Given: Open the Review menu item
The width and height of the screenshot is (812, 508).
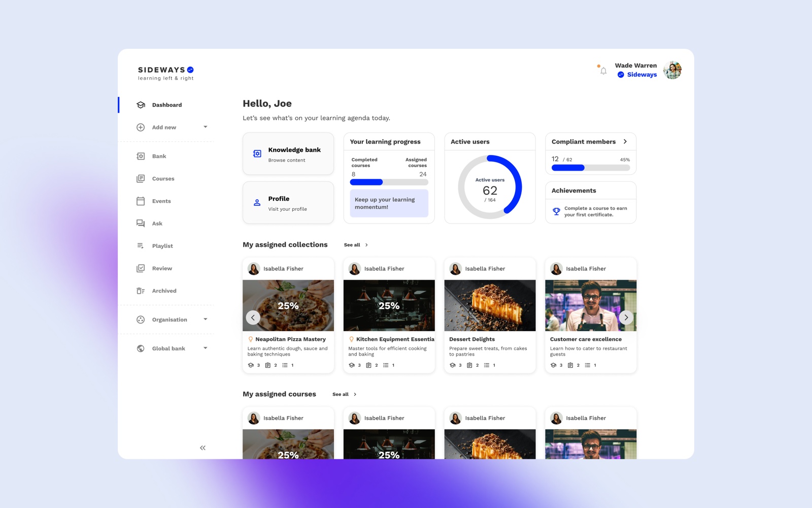Looking at the screenshot, I should (162, 268).
